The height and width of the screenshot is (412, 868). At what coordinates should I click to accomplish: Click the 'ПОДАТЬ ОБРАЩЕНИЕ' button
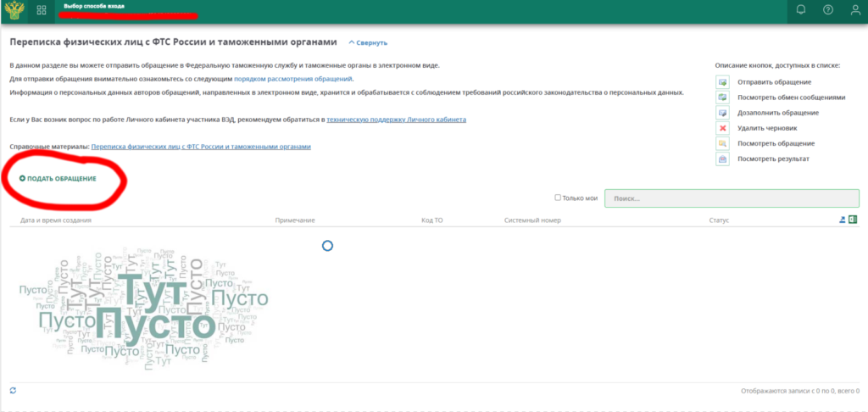[x=58, y=179]
